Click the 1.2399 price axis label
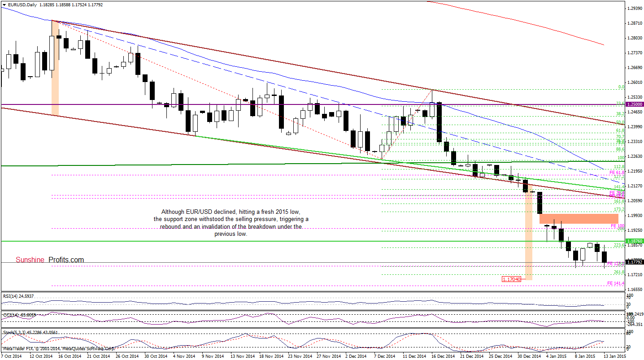Screen dimensions: 644x360 click(635, 127)
